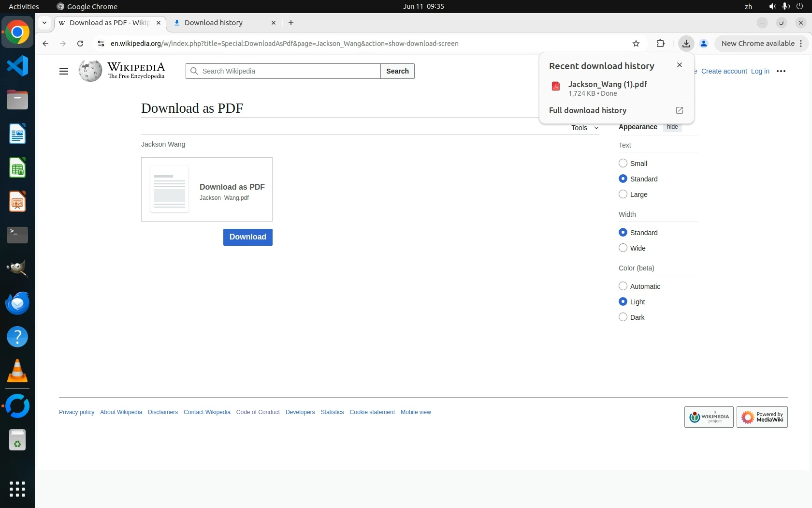
Task: Select the Small text size option
Action: pyautogui.click(x=623, y=164)
